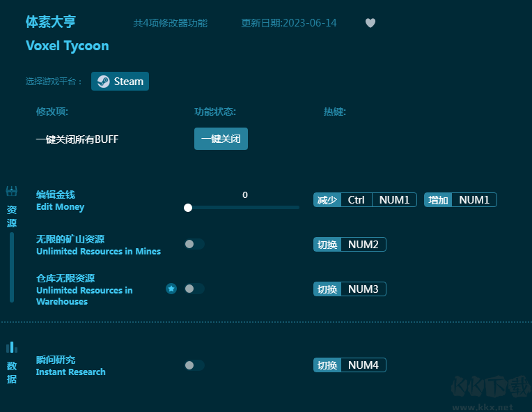Click the Edit Money label
The image size is (532, 412).
coord(61,207)
